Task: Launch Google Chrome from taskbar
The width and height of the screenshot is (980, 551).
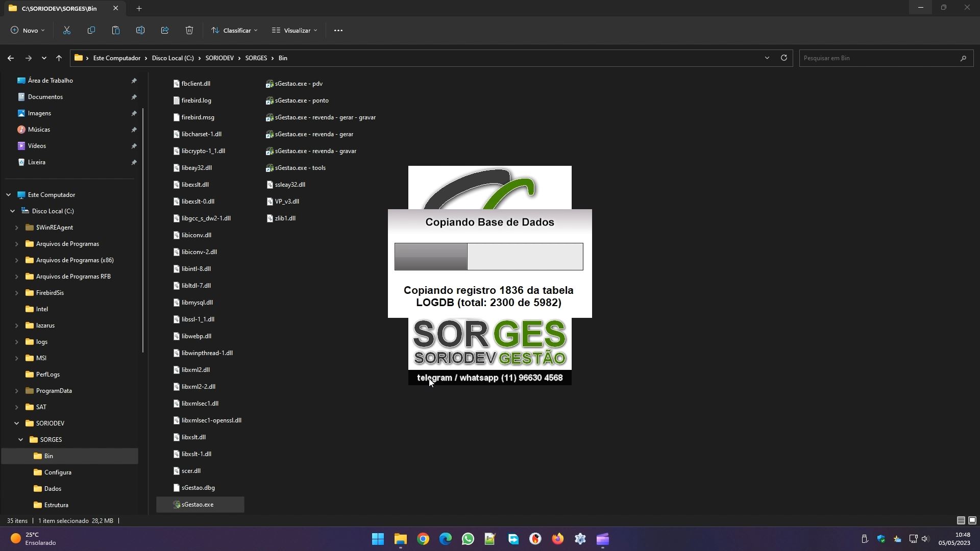Action: pos(423,539)
